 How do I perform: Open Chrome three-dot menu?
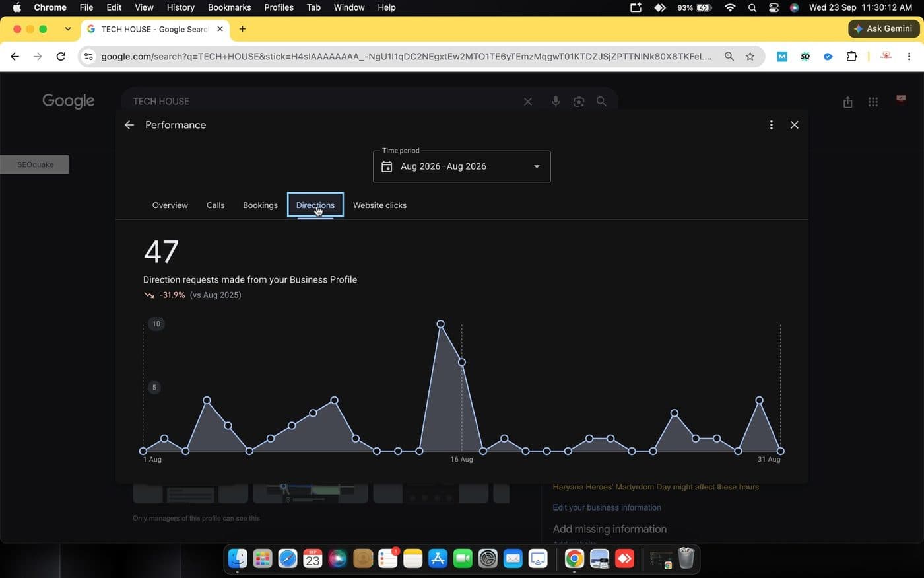[x=909, y=57]
